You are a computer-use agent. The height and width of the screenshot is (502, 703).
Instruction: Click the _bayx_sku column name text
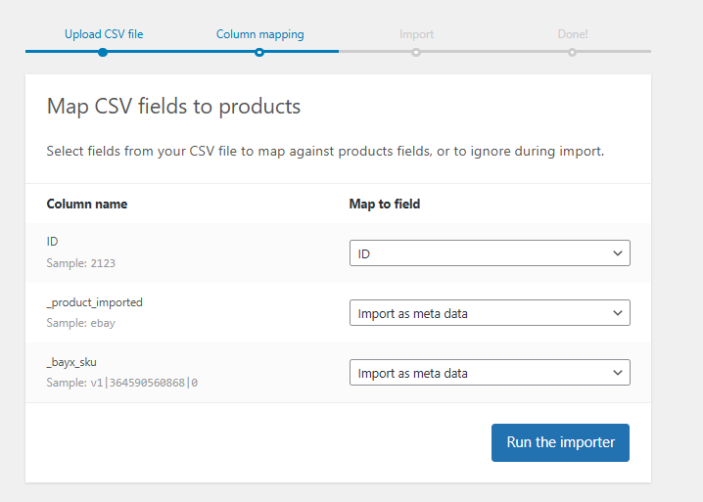pos(74,361)
